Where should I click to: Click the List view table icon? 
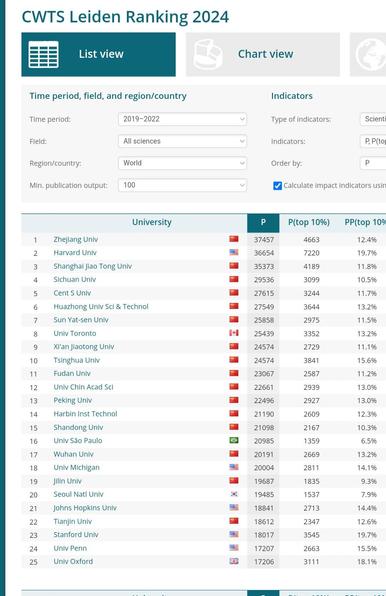tap(44, 54)
